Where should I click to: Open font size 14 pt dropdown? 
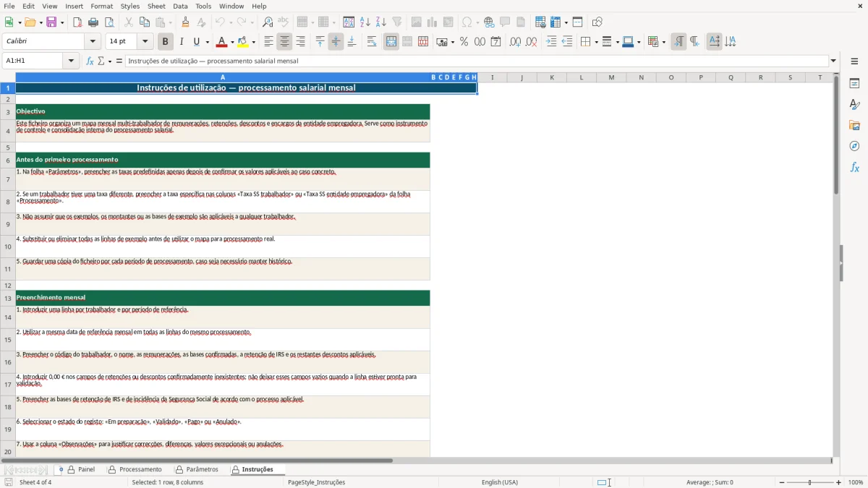[x=145, y=42]
